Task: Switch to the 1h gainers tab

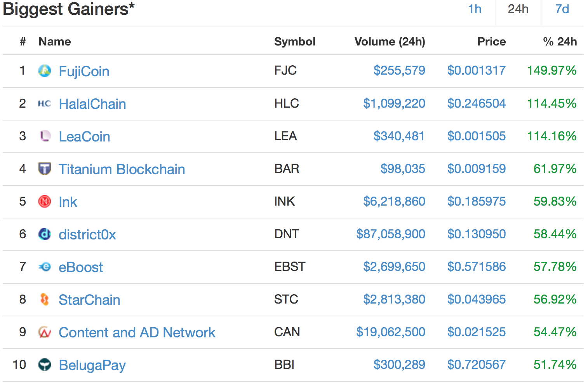Action: 475,9
